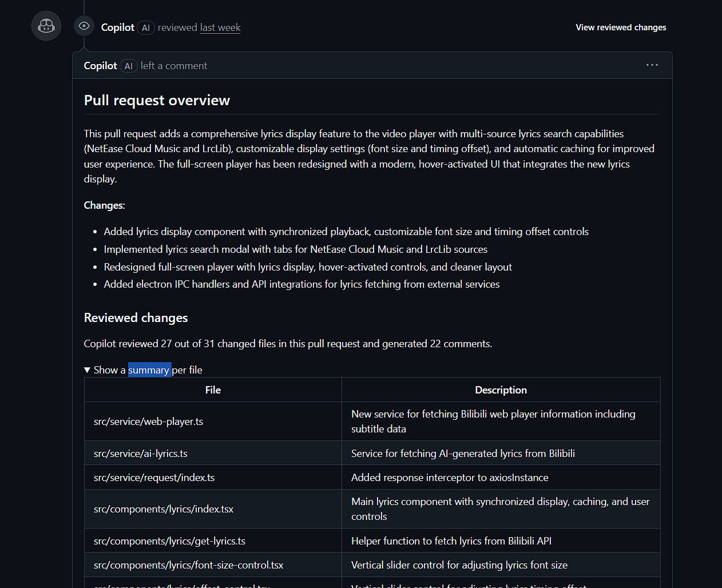
Task: Open the "last week" timestamp link
Action: pyautogui.click(x=220, y=27)
